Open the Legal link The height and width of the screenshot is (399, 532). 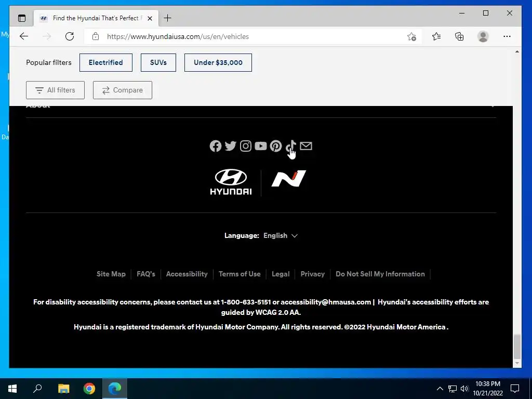tap(281, 274)
